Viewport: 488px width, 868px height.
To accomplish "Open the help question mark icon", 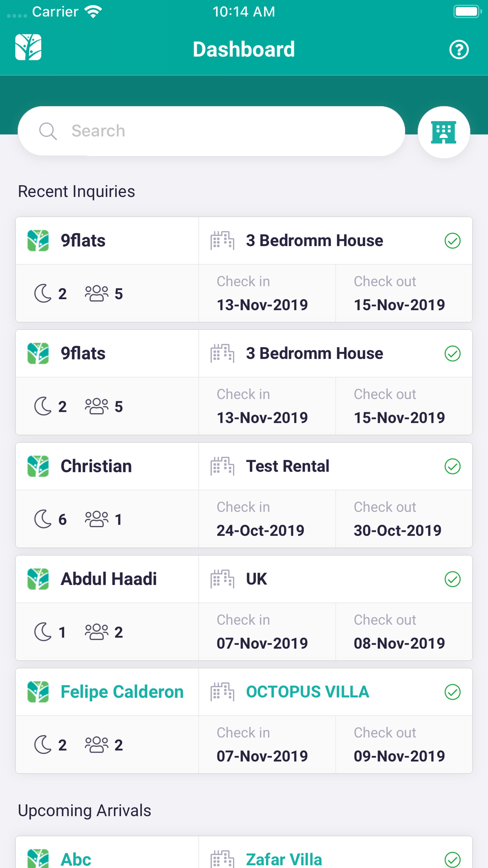I will click(x=459, y=49).
